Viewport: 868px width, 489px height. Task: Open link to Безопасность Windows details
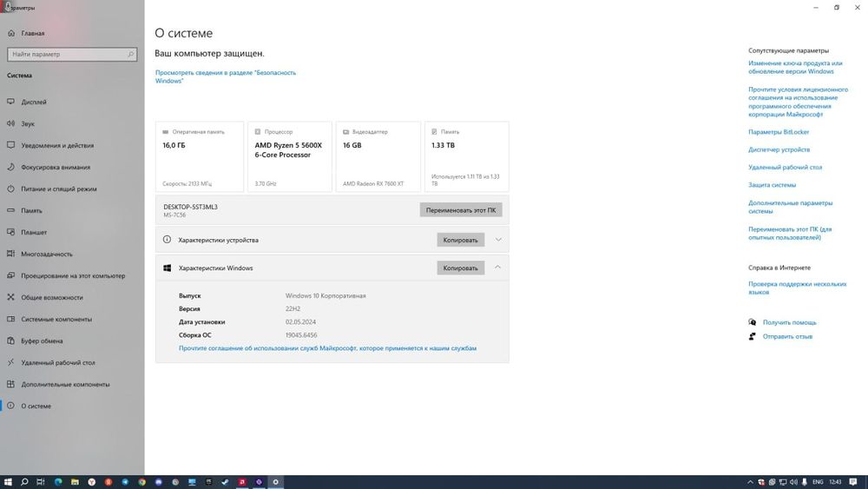(x=226, y=76)
